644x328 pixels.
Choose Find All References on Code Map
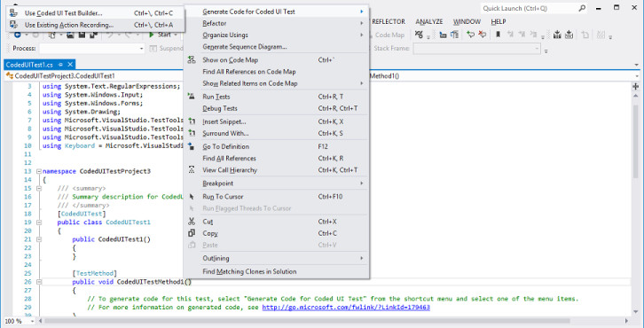pos(276,72)
